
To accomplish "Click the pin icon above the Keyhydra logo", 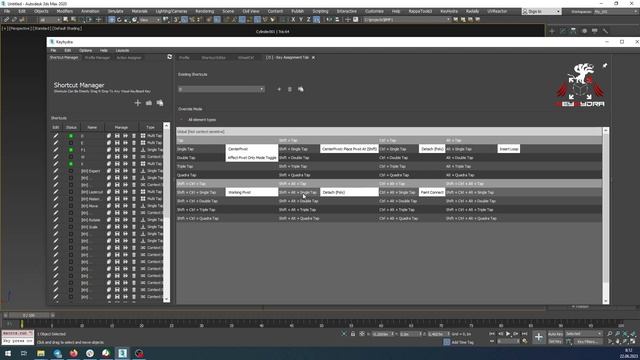I will coord(605,65).
